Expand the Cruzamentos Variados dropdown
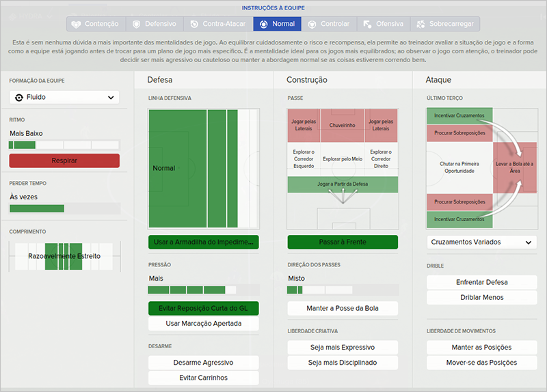The width and height of the screenshot is (547, 392). (481, 242)
